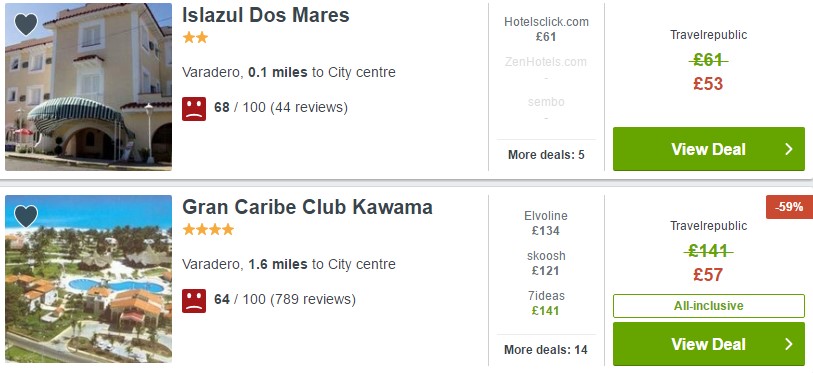Choose the 7ideas £141 deal
813x373 pixels.
(x=546, y=303)
